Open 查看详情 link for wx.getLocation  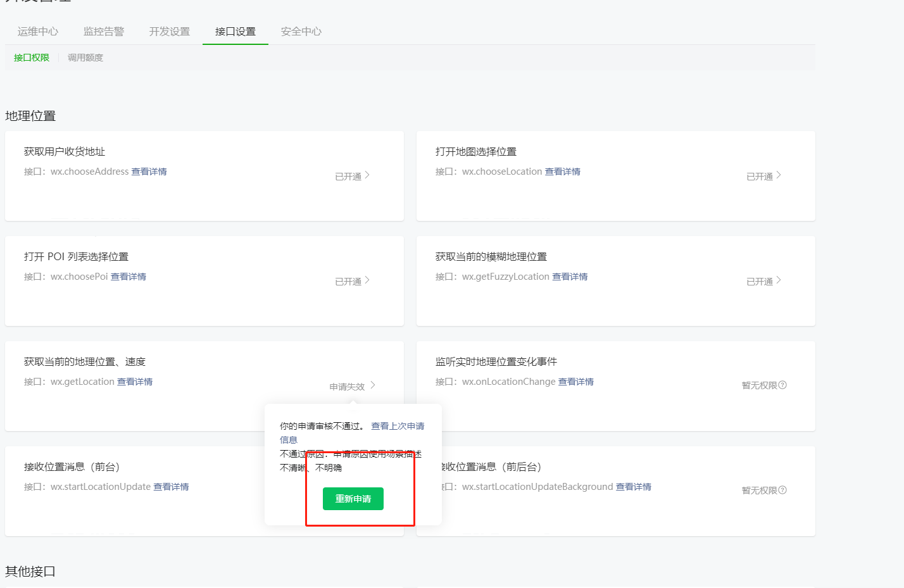[x=135, y=382]
